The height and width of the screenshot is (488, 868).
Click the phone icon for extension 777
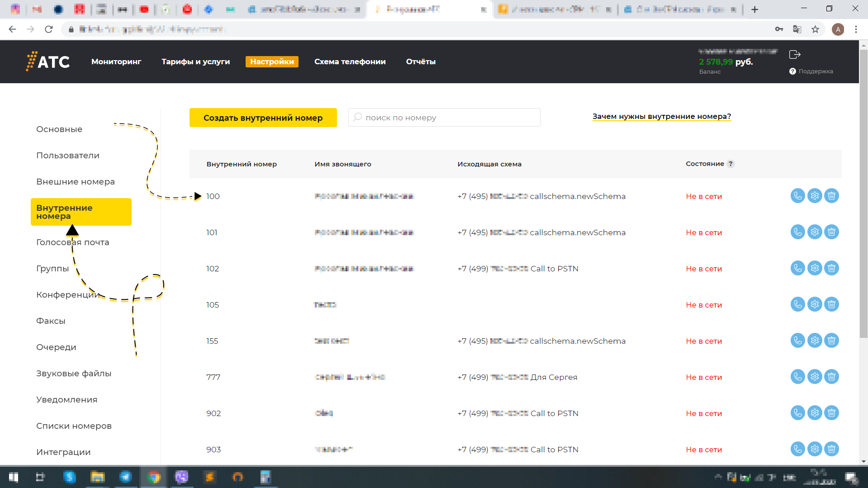pos(797,377)
